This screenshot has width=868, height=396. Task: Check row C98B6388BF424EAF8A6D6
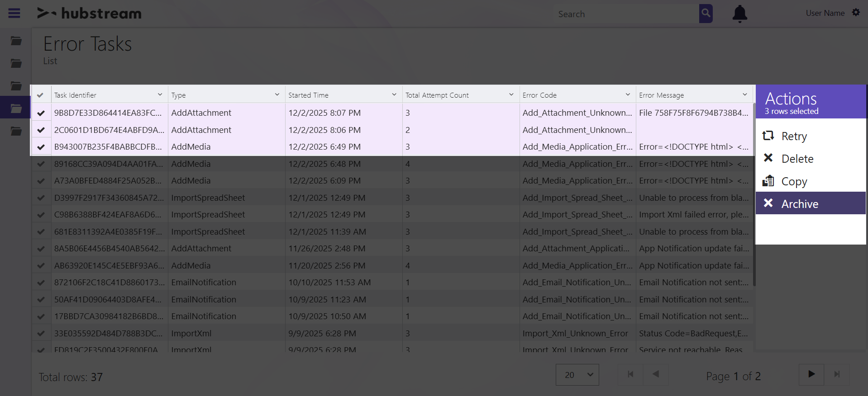(x=41, y=215)
